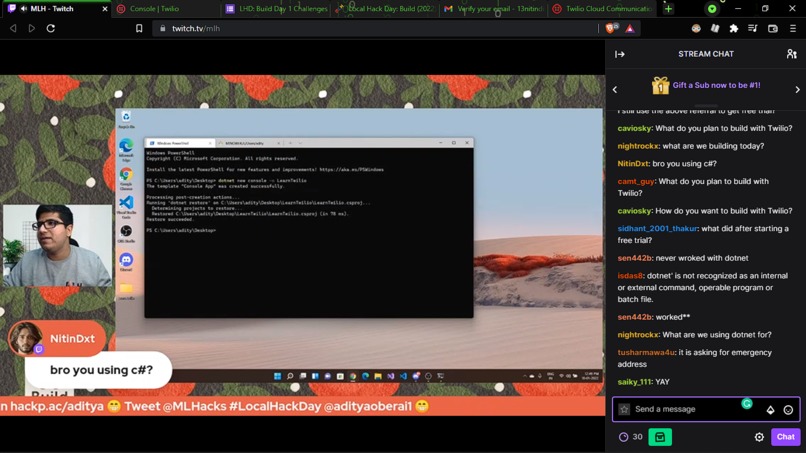This screenshot has width=806, height=453.
Task: Open the chat community users list
Action: pos(791,54)
